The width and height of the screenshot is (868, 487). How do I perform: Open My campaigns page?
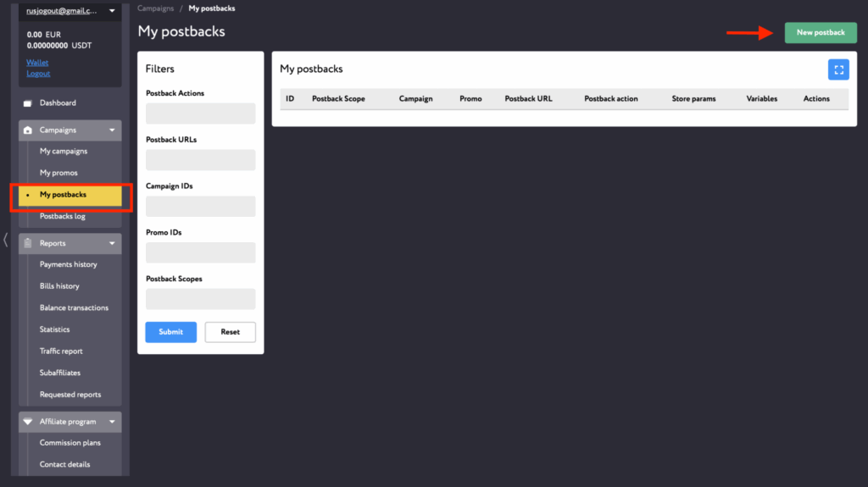click(64, 152)
